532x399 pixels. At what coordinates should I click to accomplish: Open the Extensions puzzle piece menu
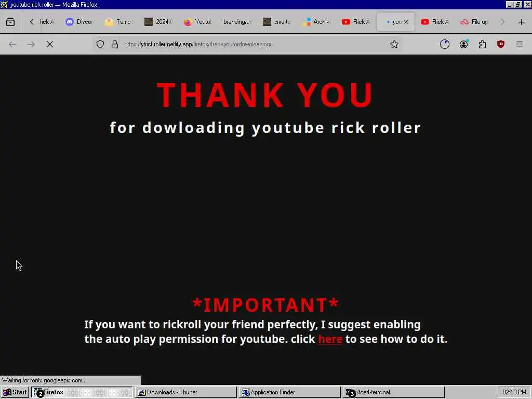482,44
